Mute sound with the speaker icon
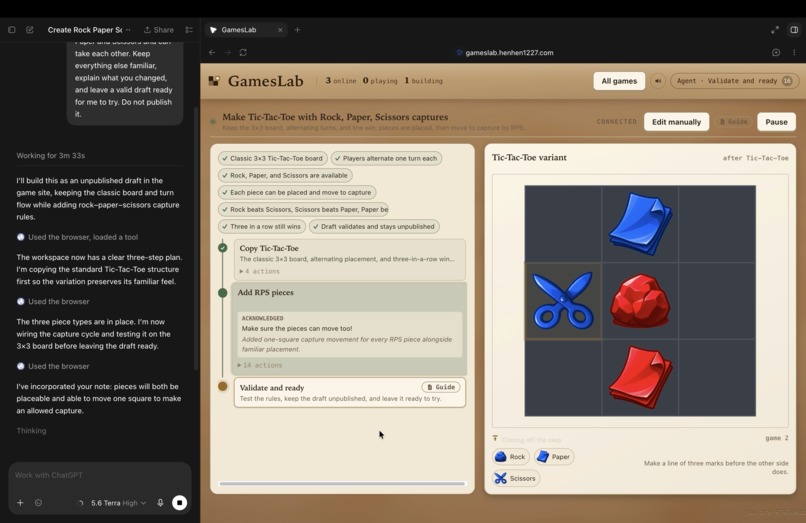The width and height of the screenshot is (806, 523). pos(658,81)
